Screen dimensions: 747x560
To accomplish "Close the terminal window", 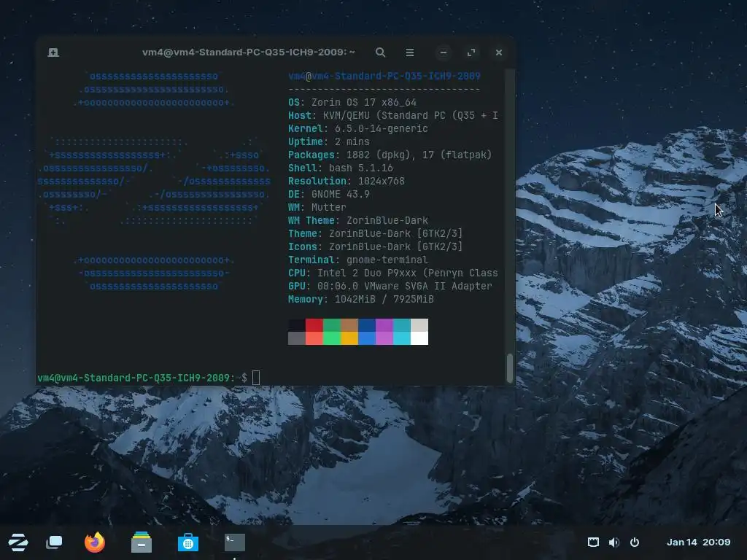I will click(499, 52).
